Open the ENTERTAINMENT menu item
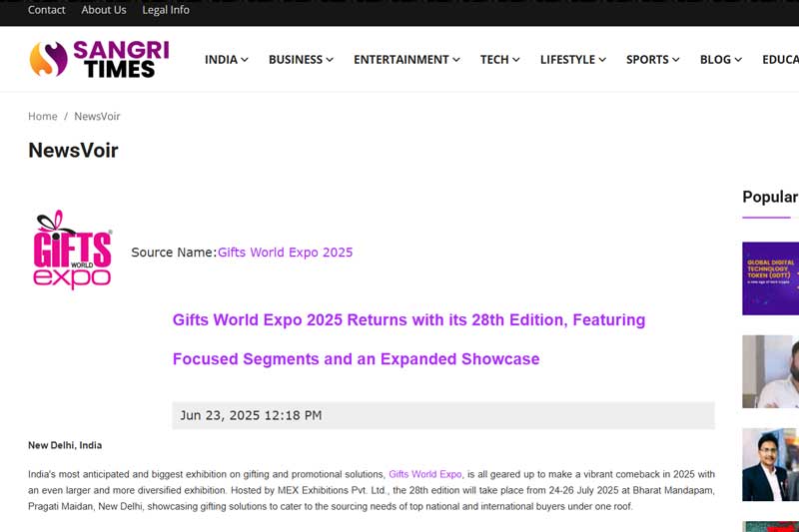Viewport: 799px width, 532px height. pos(401,60)
